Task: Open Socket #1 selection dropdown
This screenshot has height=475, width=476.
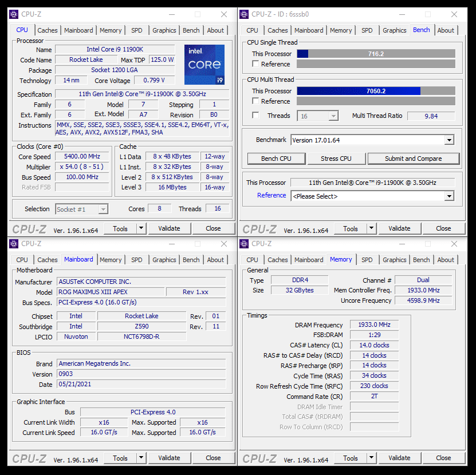Action: [x=82, y=209]
